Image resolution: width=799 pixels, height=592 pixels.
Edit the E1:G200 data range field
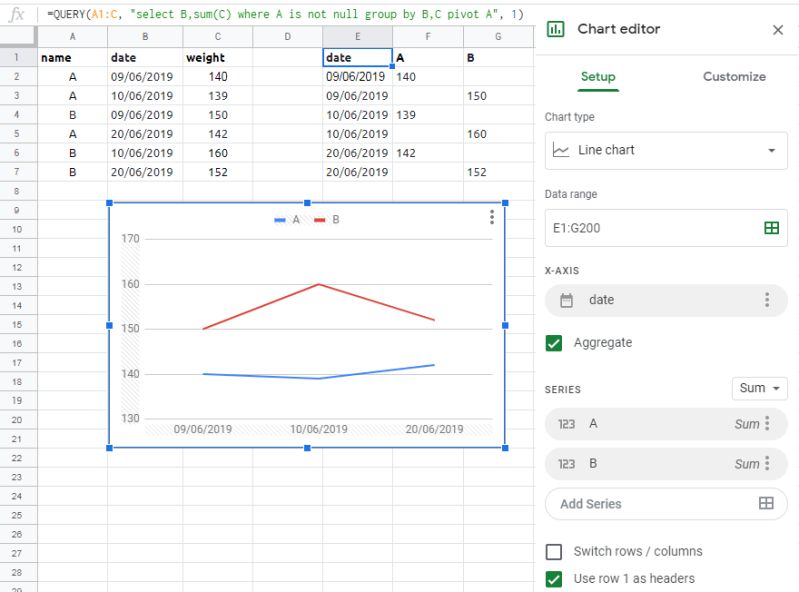pyautogui.click(x=666, y=228)
